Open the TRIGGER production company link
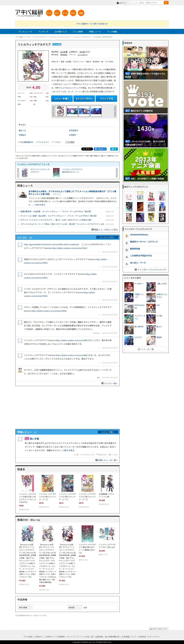Image resolution: width=184 pixels, height=644 pixels. [x=64, y=55]
